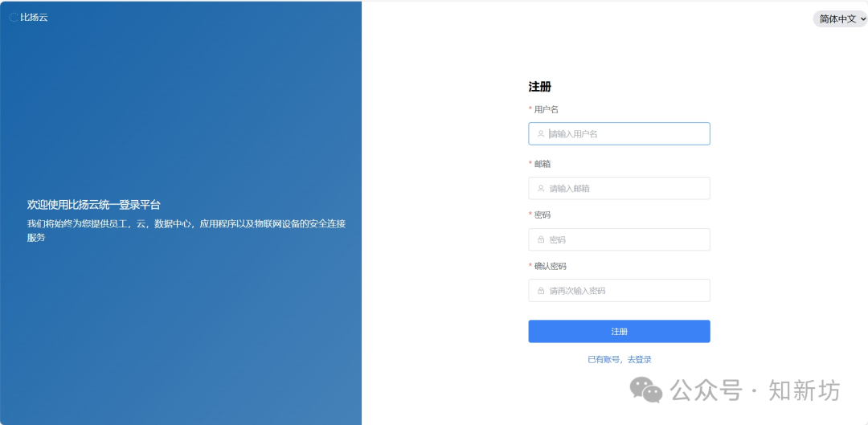Focus the 请输入用户名 input field
The height and width of the screenshot is (425, 868).
[619, 134]
